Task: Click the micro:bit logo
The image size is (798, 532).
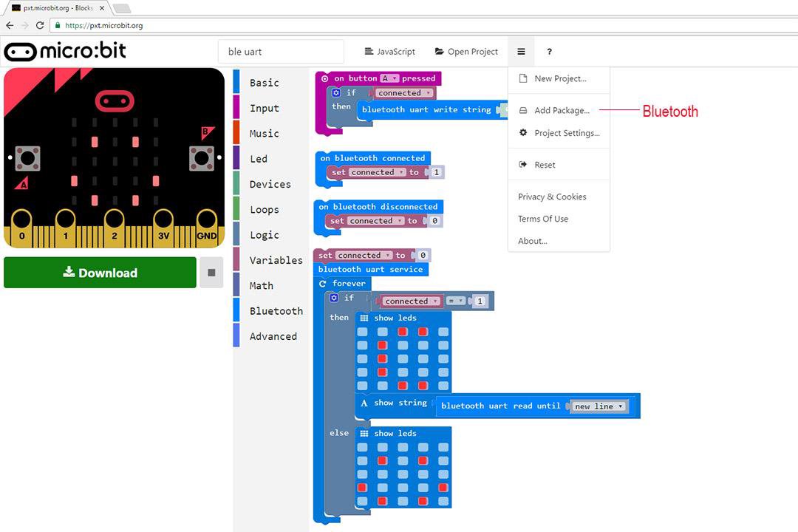Action: pos(65,52)
